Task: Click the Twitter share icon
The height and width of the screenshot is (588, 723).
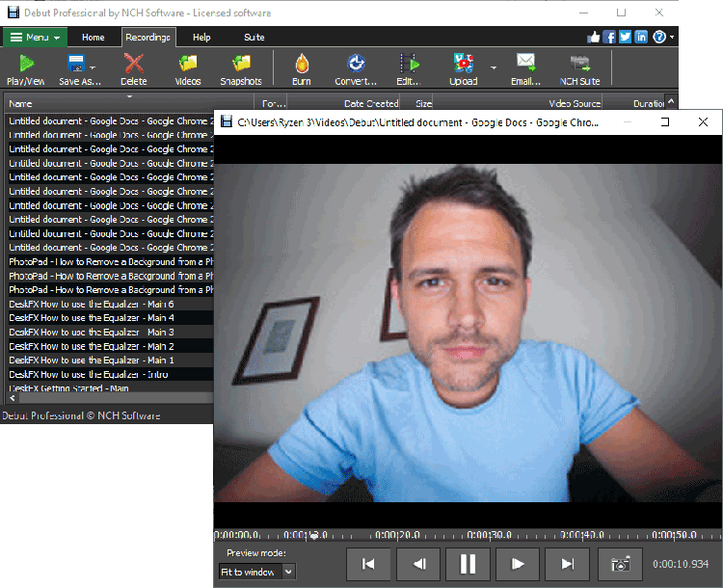Action: tap(625, 37)
